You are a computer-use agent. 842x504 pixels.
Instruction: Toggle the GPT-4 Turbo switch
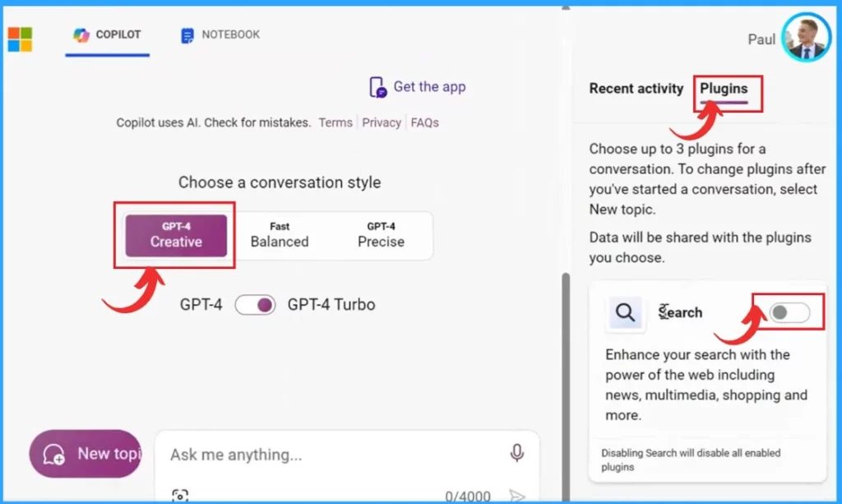pos(255,305)
